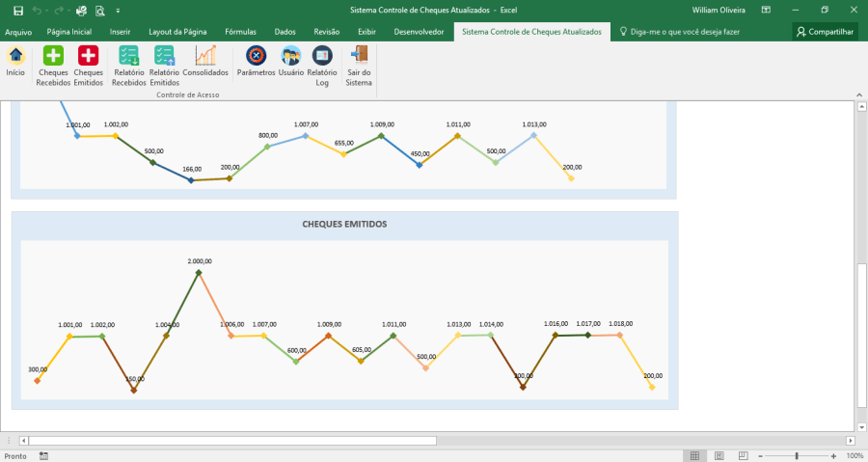
Task: Click the Pronto status text
Action: tap(15, 456)
